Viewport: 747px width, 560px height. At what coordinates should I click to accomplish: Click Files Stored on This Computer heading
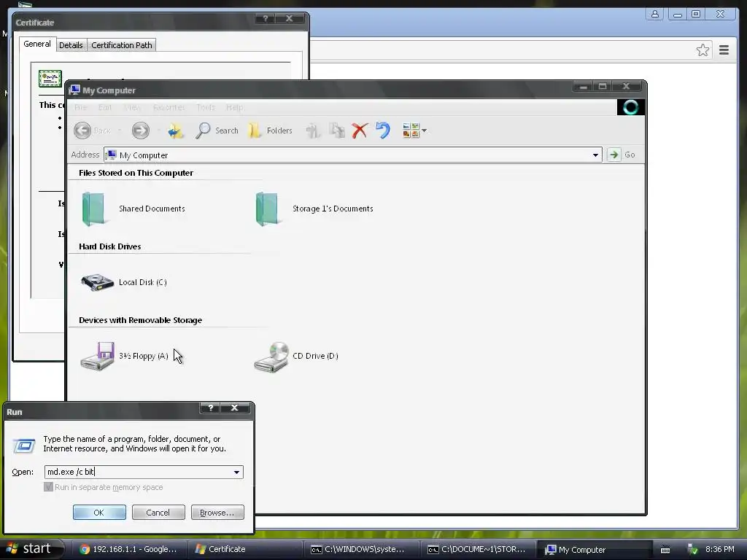[x=136, y=173]
